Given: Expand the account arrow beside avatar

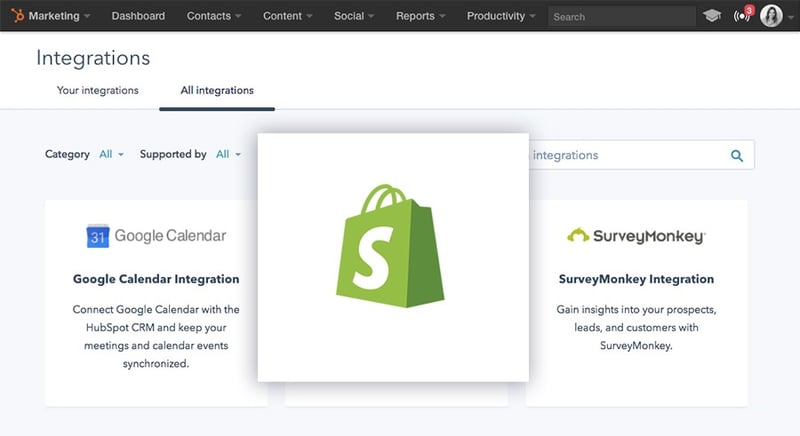Looking at the screenshot, I should tap(791, 17).
